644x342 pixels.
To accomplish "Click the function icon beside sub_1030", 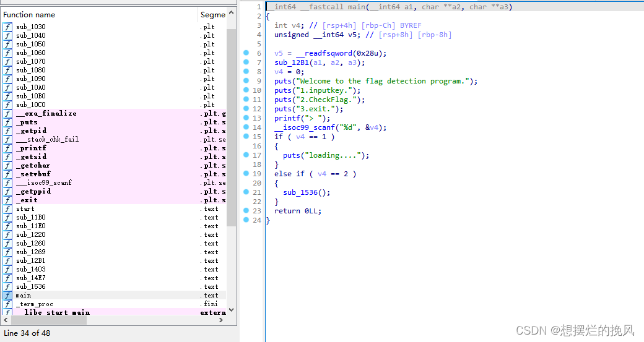I will 7,27.
